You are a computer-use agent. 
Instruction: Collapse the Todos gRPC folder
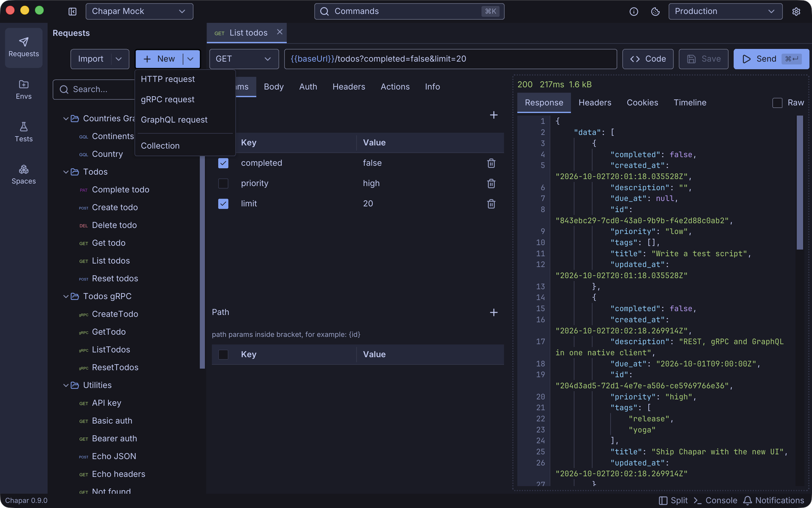coord(66,296)
